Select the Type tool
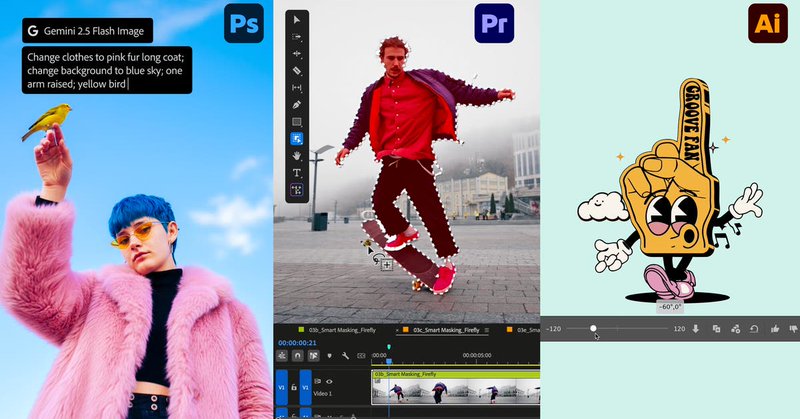 click(296, 173)
